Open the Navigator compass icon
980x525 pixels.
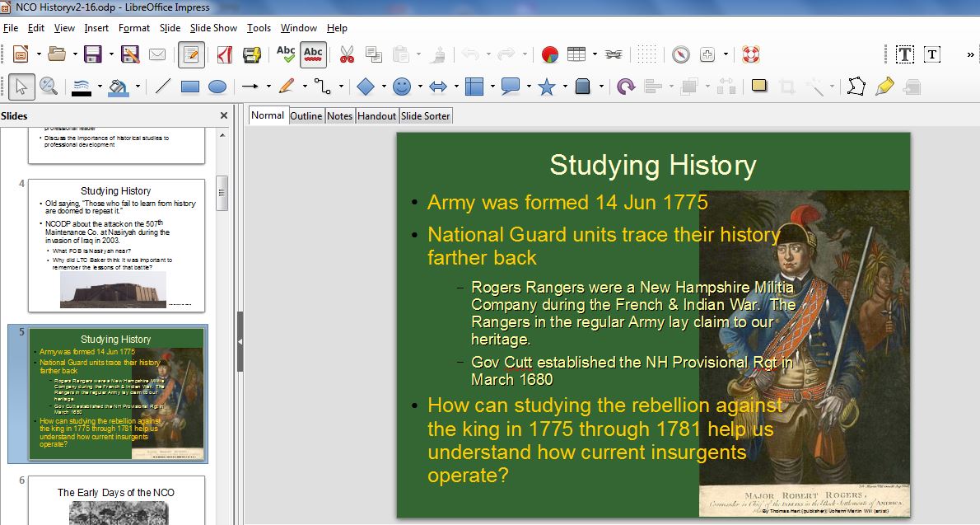680,55
